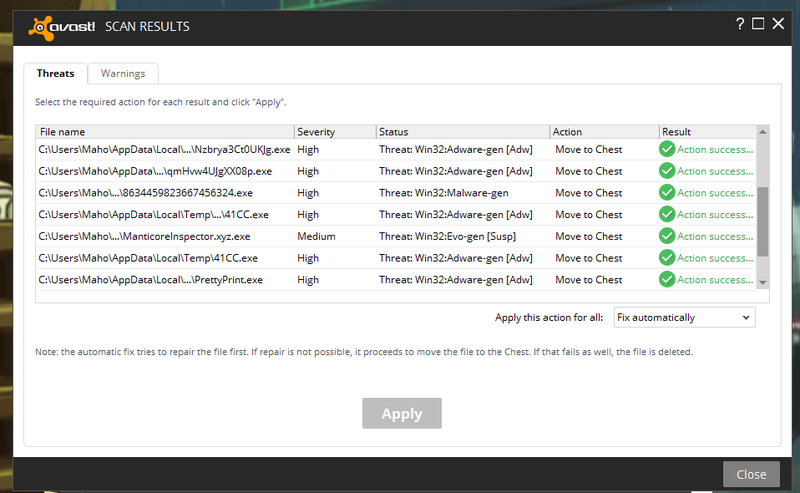Maximize the Scan Results window
This screenshot has height=493, width=800.
click(758, 23)
